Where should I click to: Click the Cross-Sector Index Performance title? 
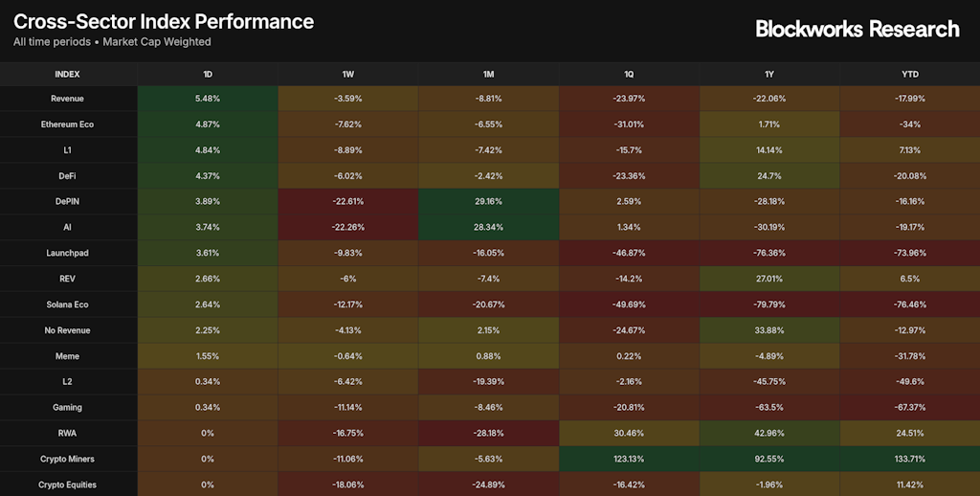[x=164, y=21]
